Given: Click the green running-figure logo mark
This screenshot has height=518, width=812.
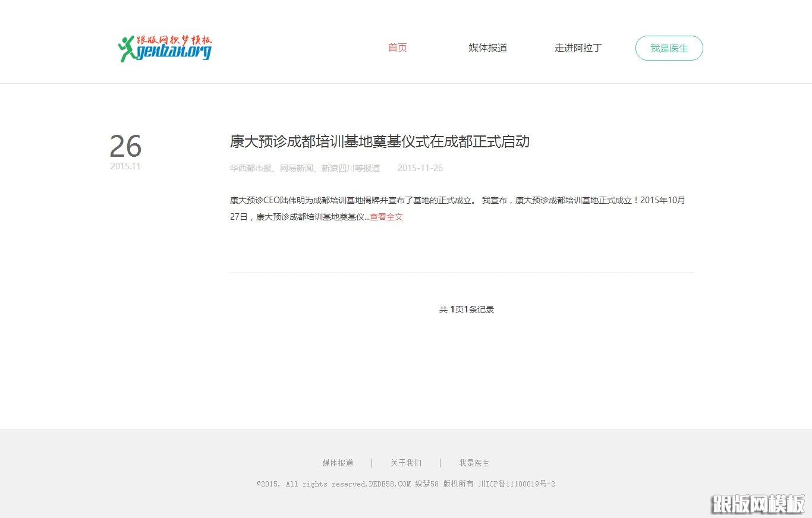Looking at the screenshot, I should pyautogui.click(x=127, y=48).
